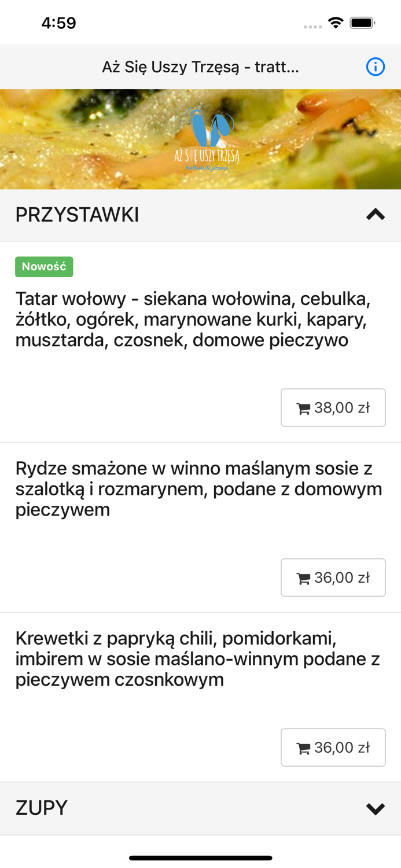This screenshot has height=868, width=401.
Task: Collapse the PRZYSTAWKI section
Action: click(x=375, y=215)
